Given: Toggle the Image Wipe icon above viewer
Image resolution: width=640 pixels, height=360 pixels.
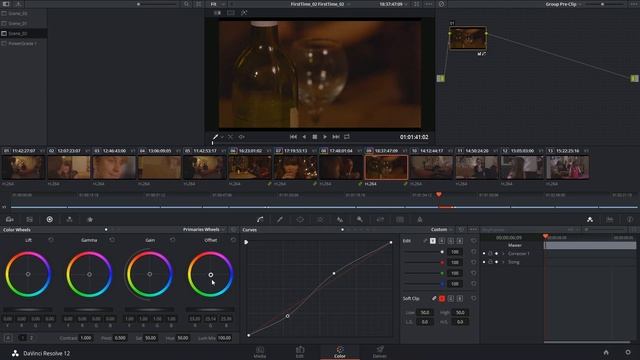Looking at the screenshot, I should (x=217, y=13).
